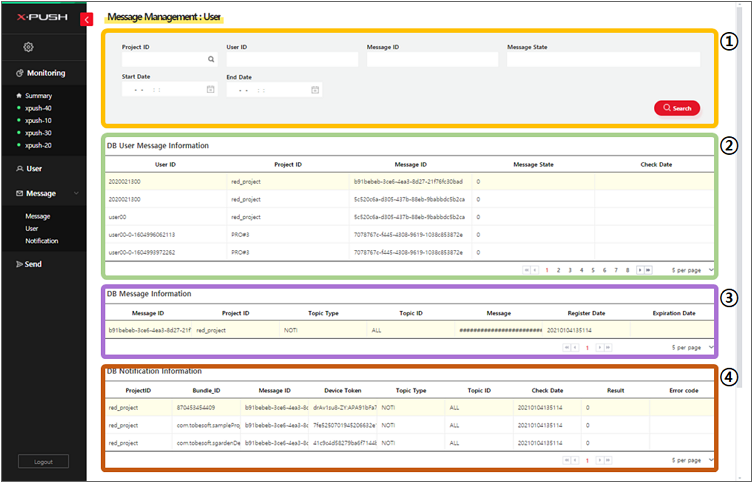Go to page 3 of User Message table
The image size is (752, 482).
tap(570, 270)
